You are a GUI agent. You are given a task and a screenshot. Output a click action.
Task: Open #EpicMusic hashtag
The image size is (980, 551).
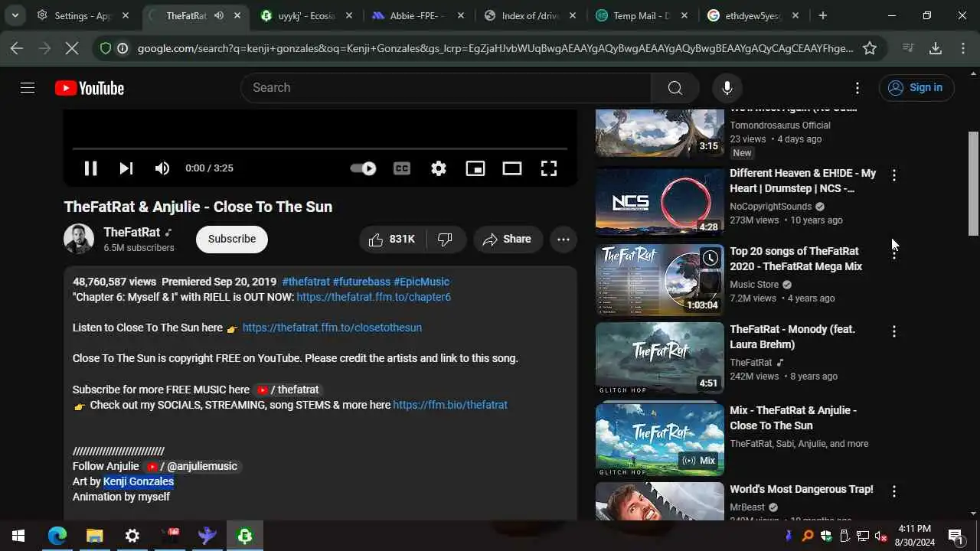point(421,282)
